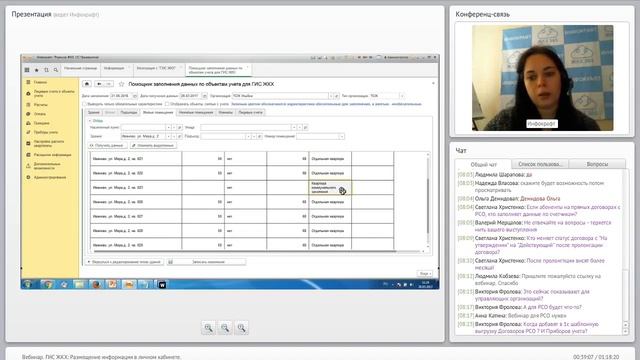Open the Подъезды tab
The image size is (640, 360).
[x=129, y=112]
